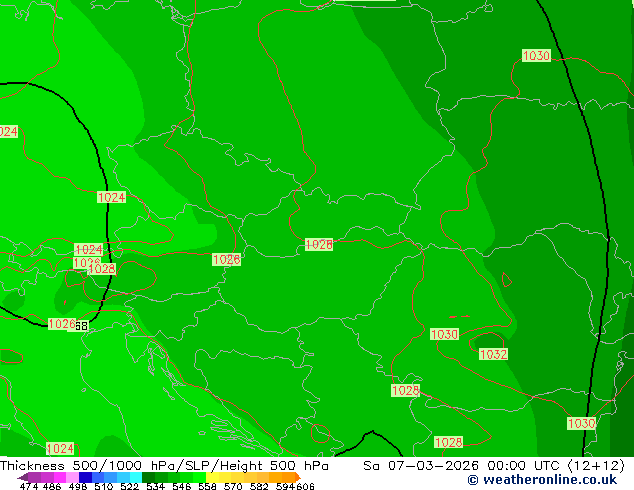
Task: Click the orange arrow end of the legend
Action: click(x=298, y=477)
